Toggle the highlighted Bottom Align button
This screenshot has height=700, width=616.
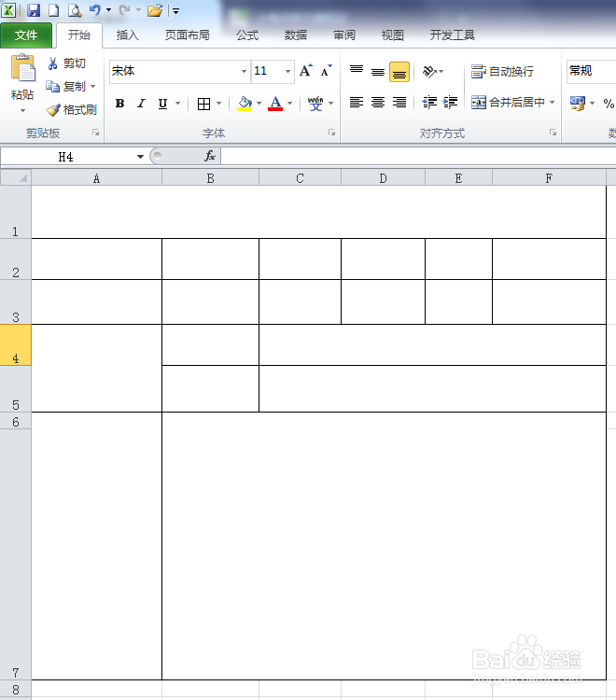(399, 72)
